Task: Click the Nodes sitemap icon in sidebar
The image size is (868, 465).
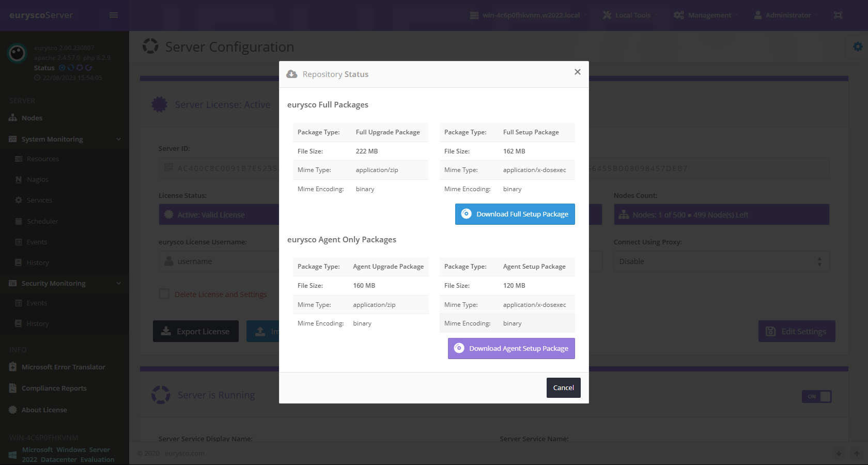Action: click(x=13, y=118)
